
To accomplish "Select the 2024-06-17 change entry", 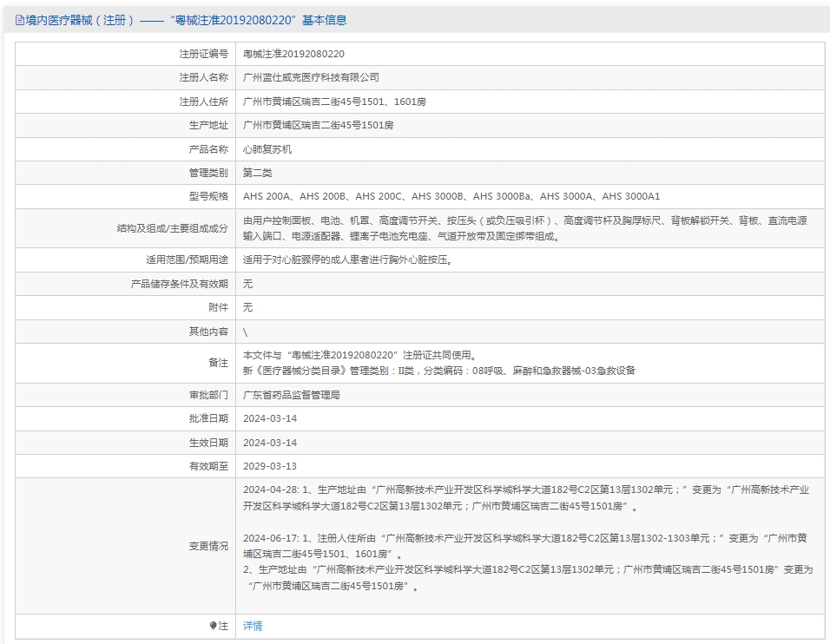I will 525,546.
